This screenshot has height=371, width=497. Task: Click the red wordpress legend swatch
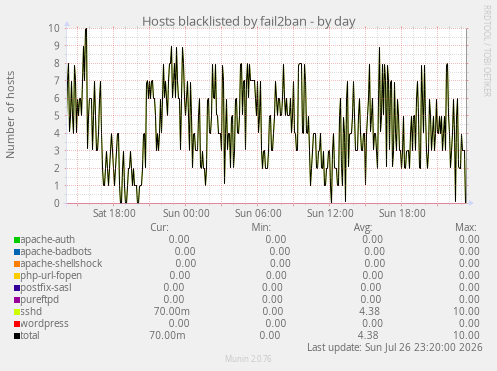point(17,324)
